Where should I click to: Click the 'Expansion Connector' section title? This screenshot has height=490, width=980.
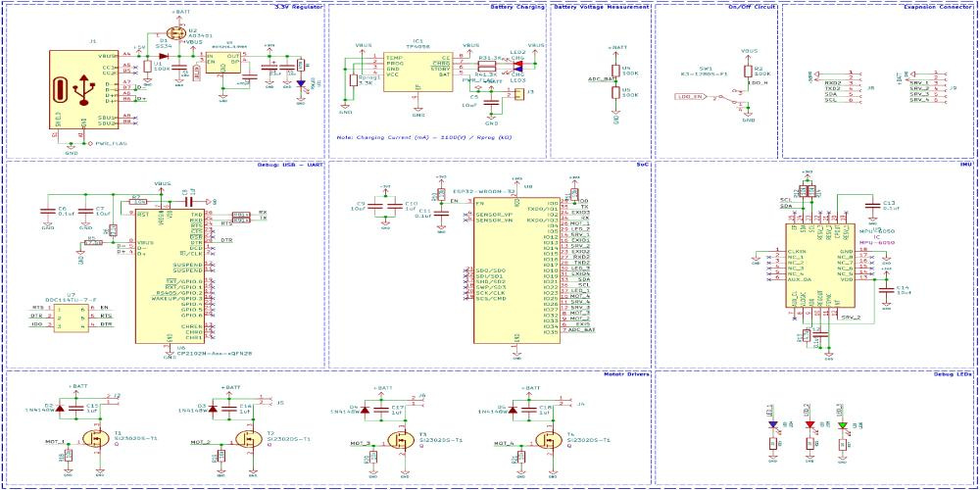point(937,6)
